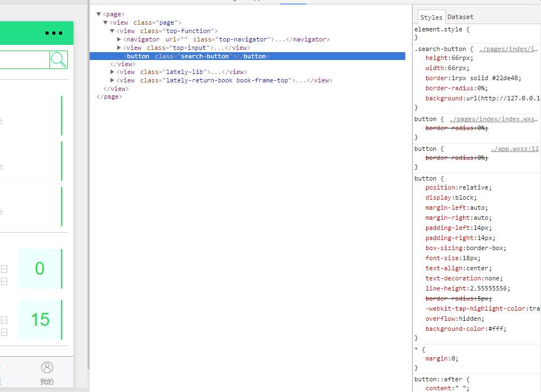
Task: Click the content:" " declaration
Action: pyautogui.click(x=447, y=388)
